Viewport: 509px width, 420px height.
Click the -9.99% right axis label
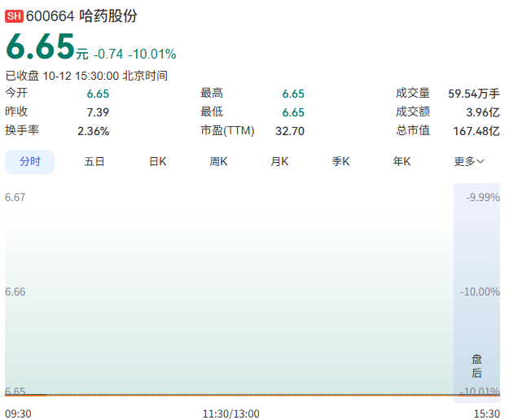483,197
